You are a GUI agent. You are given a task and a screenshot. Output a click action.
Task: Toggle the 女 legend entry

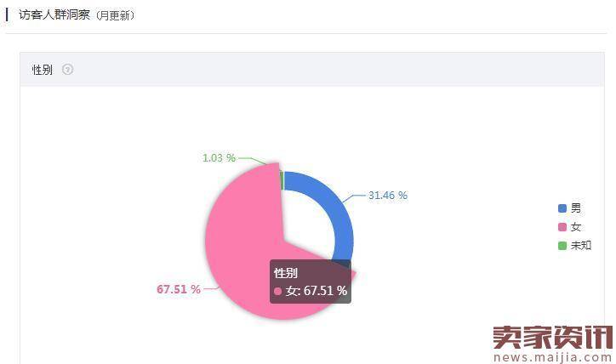coord(569,227)
